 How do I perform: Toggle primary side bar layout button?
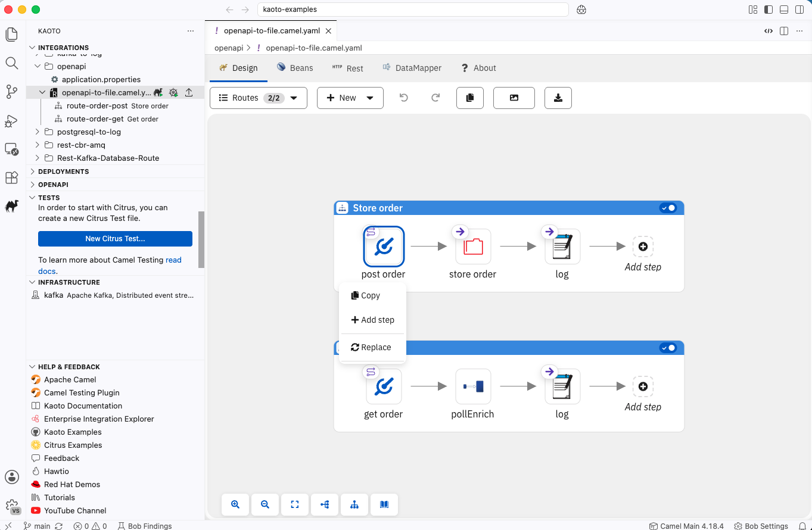click(769, 10)
